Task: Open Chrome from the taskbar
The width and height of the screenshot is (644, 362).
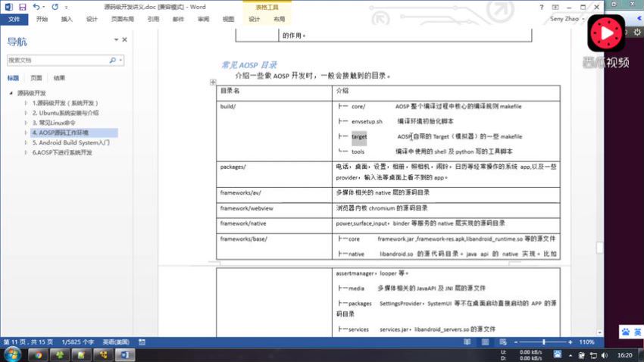Action: 38,354
